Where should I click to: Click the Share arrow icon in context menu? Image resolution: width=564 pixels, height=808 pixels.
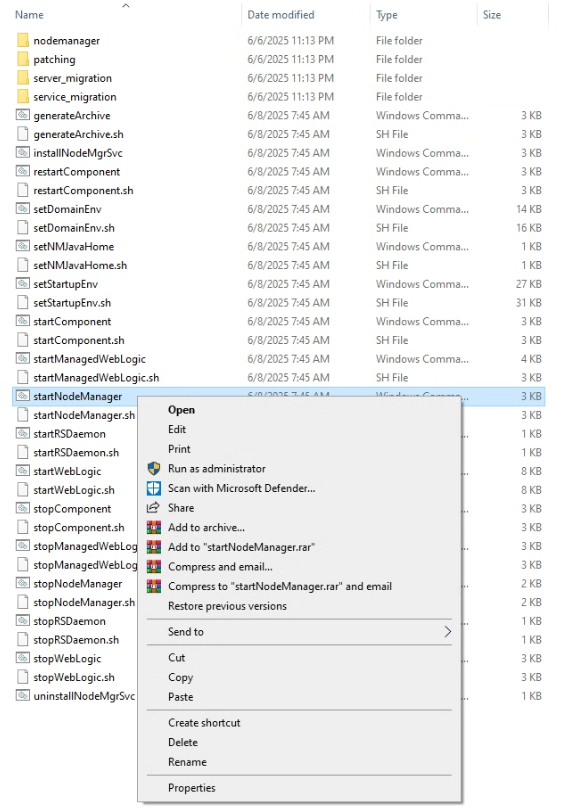154,508
